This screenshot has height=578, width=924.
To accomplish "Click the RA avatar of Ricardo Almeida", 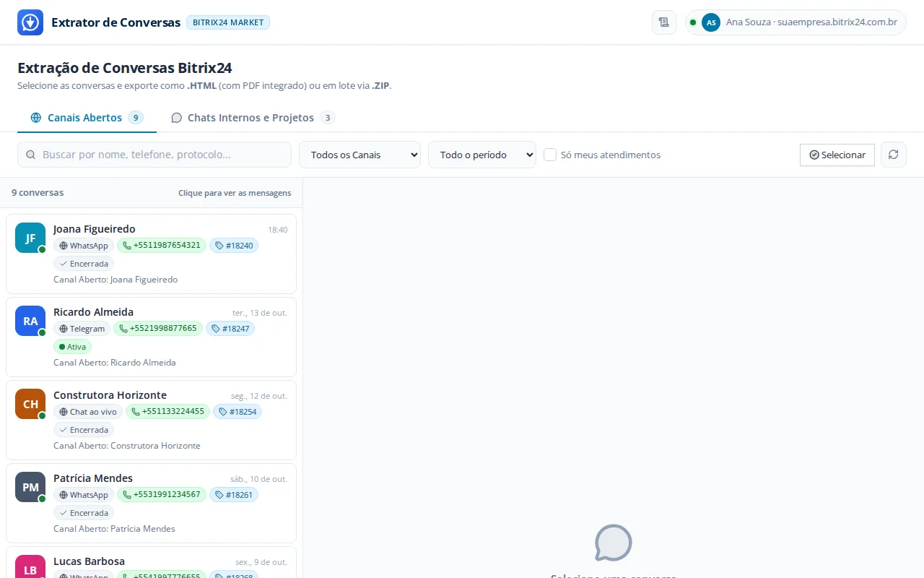I will [30, 321].
